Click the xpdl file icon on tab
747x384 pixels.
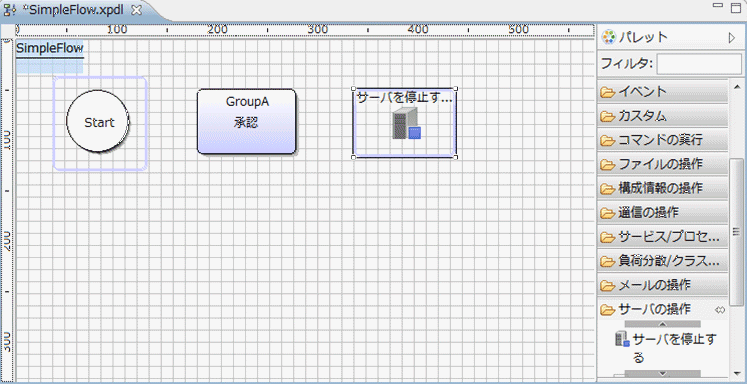[9, 10]
